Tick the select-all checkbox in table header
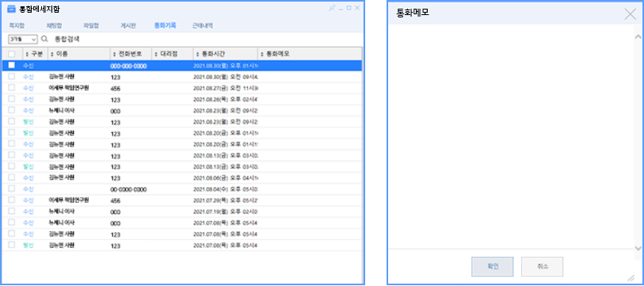 coord(12,54)
